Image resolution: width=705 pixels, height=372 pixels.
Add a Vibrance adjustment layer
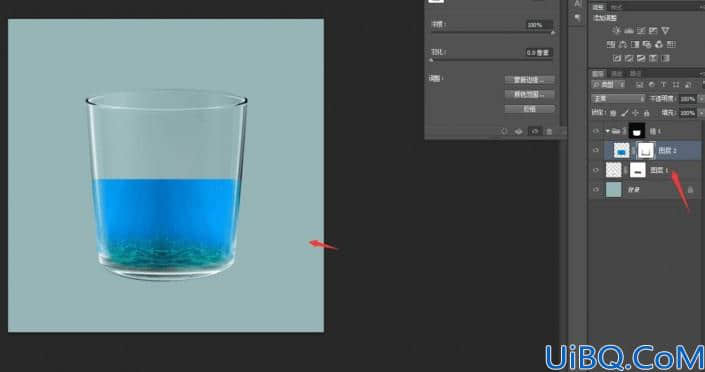665,31
